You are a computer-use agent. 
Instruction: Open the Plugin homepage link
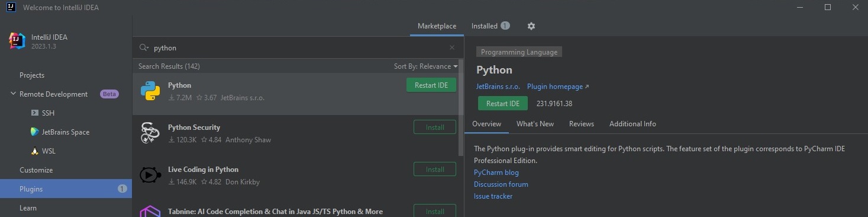click(x=558, y=87)
